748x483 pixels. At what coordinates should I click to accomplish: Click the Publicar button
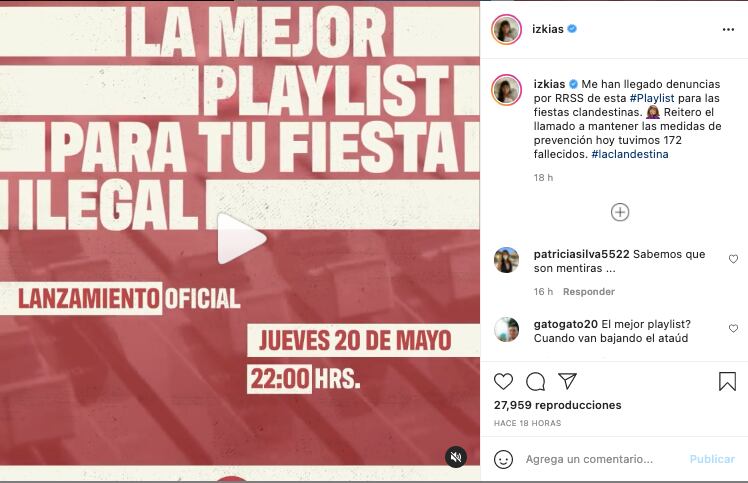(x=712, y=459)
